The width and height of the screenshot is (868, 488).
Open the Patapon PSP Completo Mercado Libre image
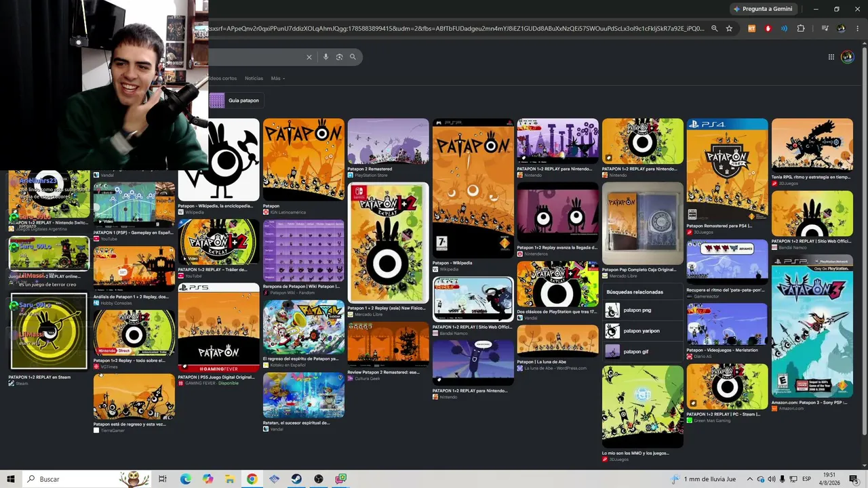click(x=642, y=224)
